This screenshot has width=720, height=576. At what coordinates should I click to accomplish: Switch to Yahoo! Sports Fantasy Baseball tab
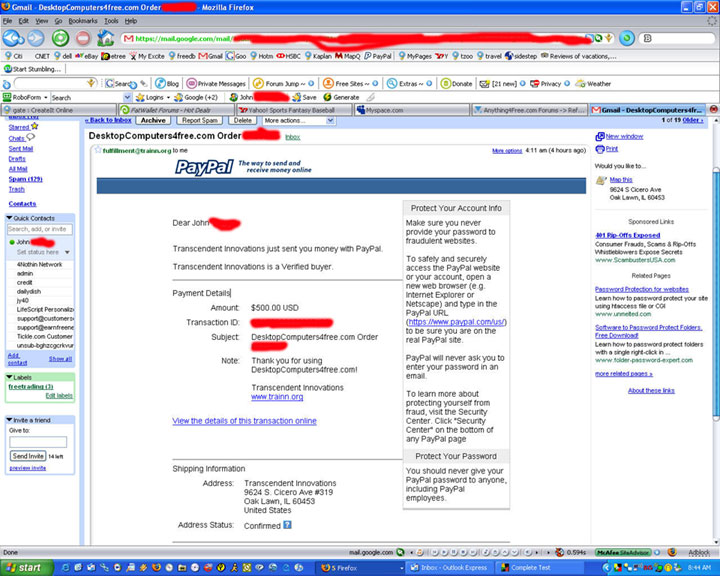pos(295,110)
